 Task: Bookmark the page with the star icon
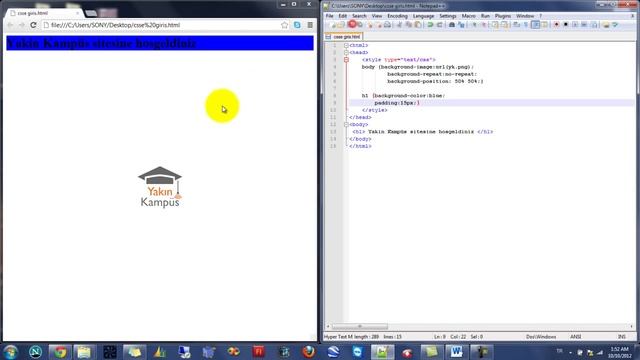pos(284,25)
